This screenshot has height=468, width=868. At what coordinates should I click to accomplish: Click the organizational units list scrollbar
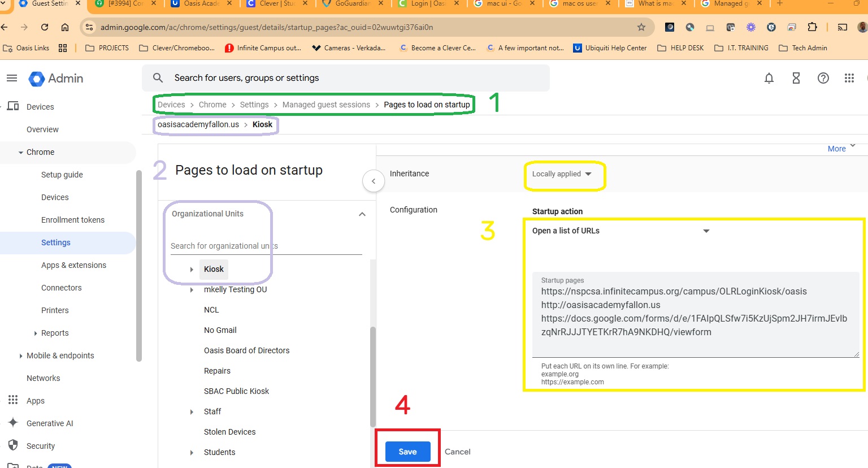pyautogui.click(x=373, y=377)
